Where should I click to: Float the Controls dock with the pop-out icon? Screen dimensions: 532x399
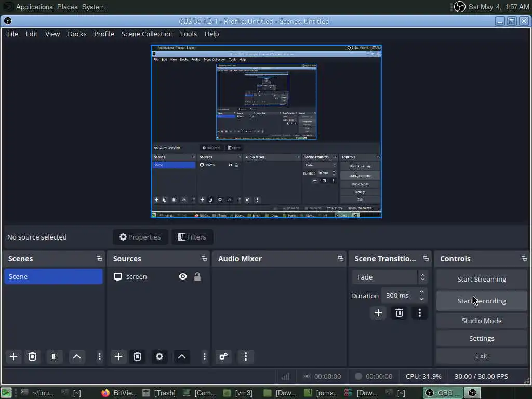point(524,259)
